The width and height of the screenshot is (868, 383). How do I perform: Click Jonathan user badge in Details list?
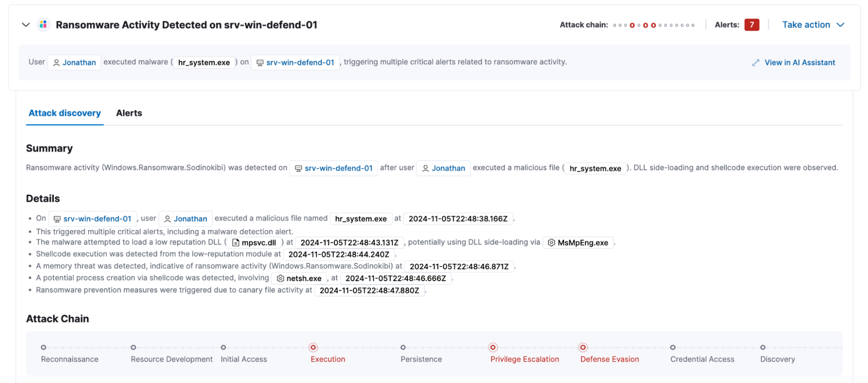coord(185,219)
